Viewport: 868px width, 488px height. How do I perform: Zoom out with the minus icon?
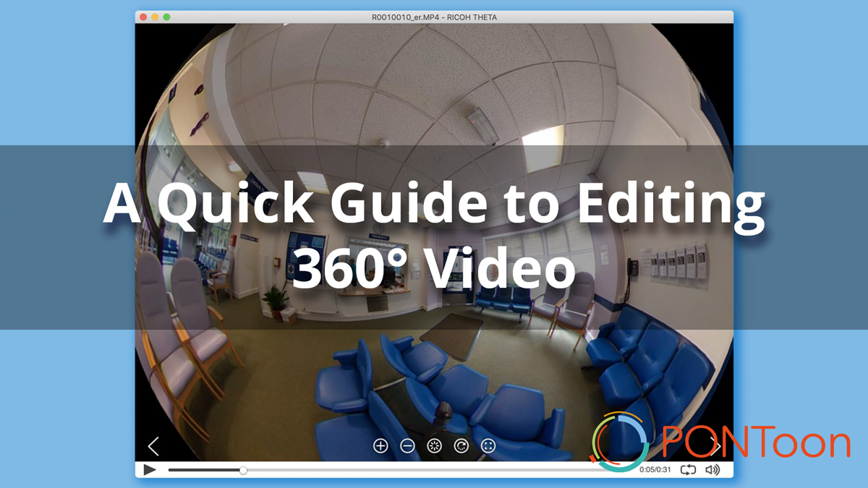point(407,446)
